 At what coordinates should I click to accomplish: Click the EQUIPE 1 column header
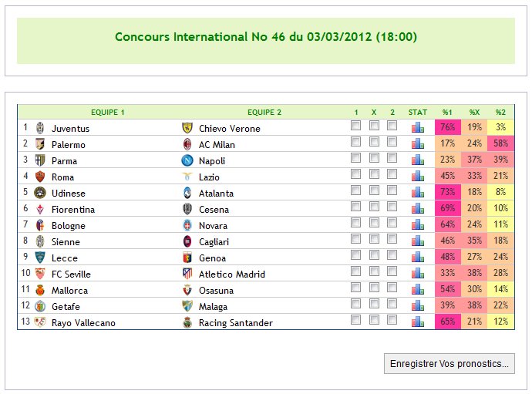(x=107, y=113)
